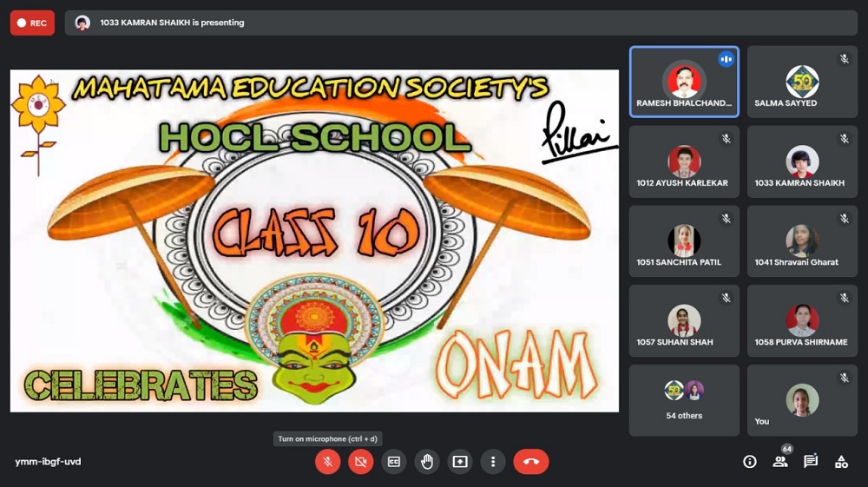Open meeting details info icon
The width and height of the screenshot is (868, 487).
[x=750, y=462]
